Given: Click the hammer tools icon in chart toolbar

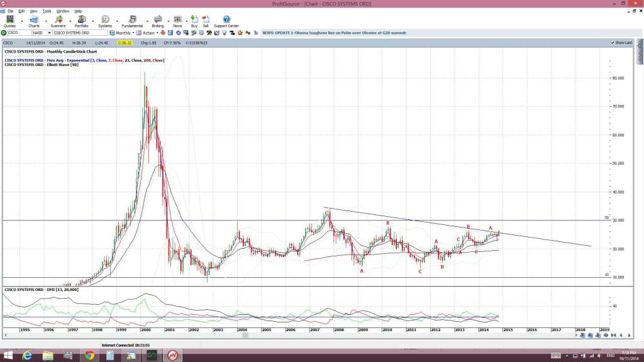Looking at the screenshot, I should (x=209, y=33).
